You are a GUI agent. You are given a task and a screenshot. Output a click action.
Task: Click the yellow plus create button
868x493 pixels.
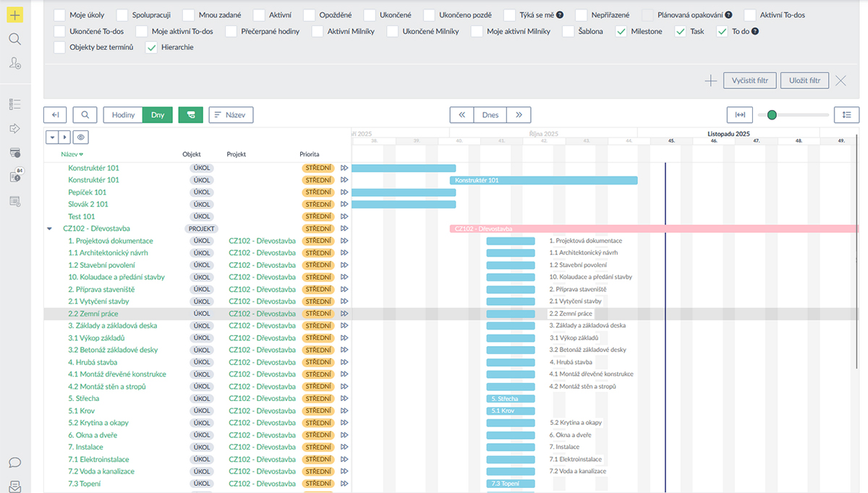click(14, 14)
